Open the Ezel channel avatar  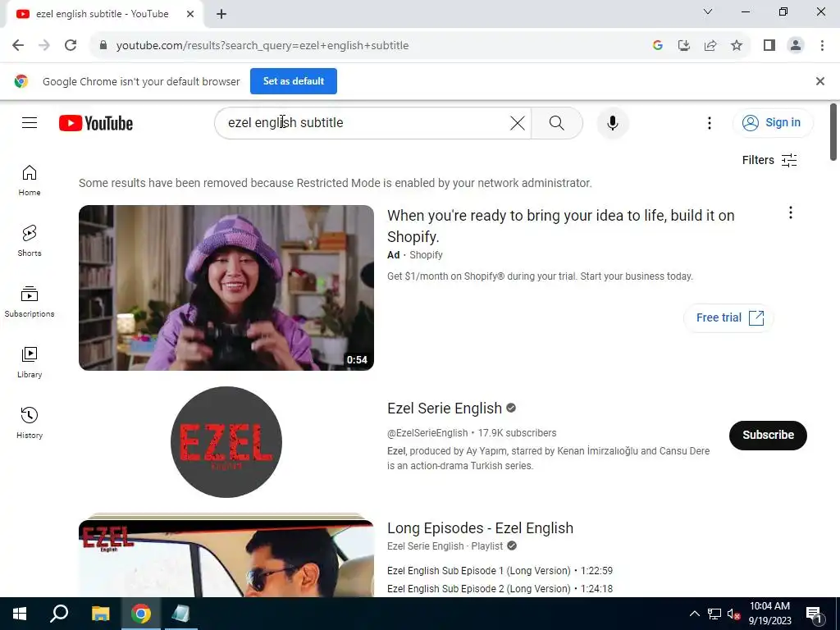226,442
